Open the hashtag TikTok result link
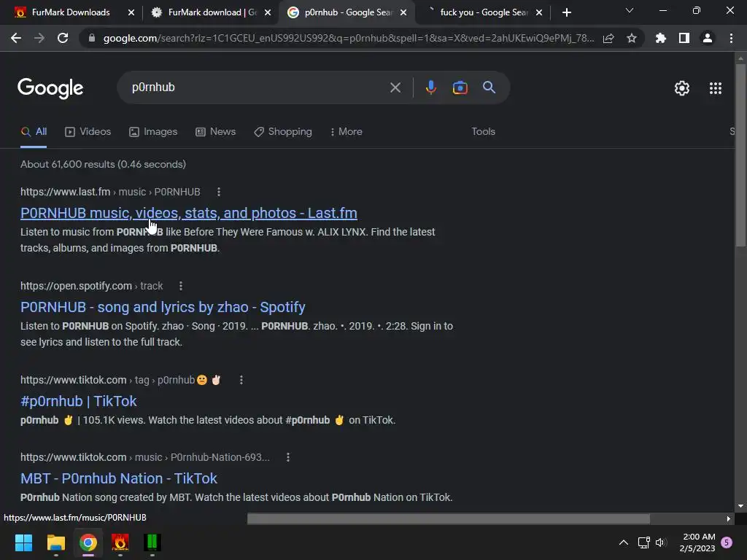 pos(79,401)
